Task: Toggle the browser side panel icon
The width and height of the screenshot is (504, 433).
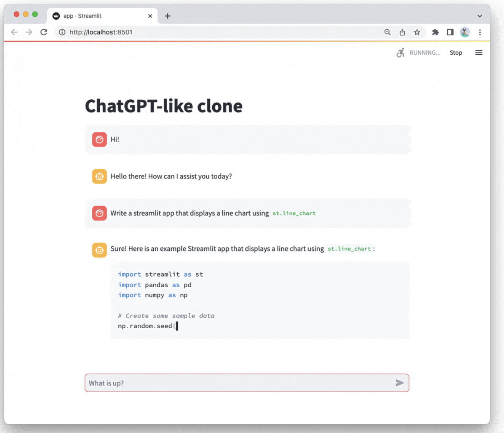Action: coord(450,32)
